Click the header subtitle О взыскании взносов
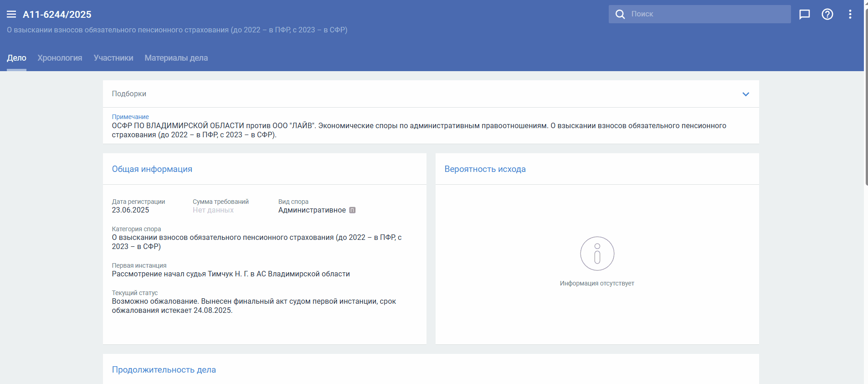The image size is (868, 384). click(x=177, y=30)
